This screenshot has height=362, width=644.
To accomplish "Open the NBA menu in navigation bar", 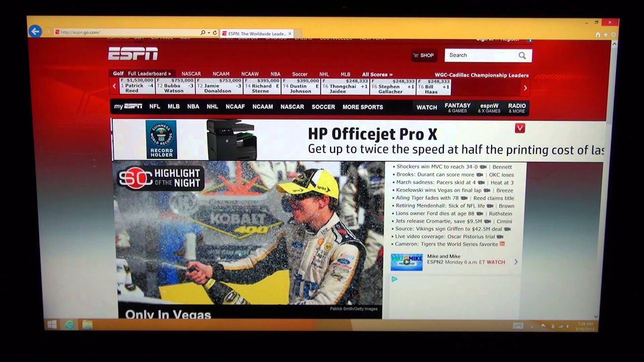I will (x=193, y=107).
